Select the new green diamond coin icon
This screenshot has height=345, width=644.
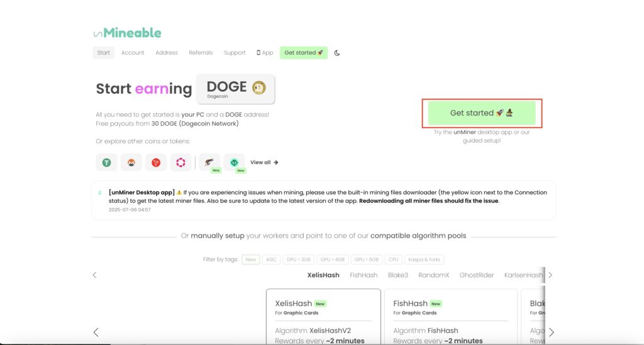pos(234,163)
